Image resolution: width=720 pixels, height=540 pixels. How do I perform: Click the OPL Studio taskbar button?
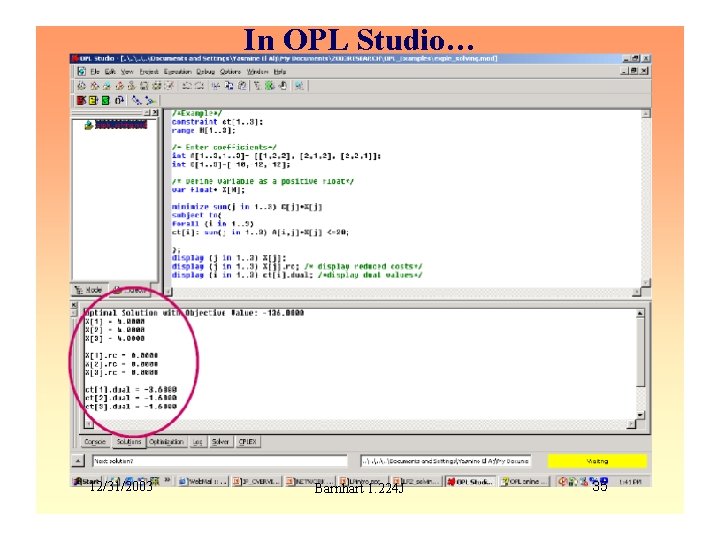pyautogui.click(x=471, y=481)
